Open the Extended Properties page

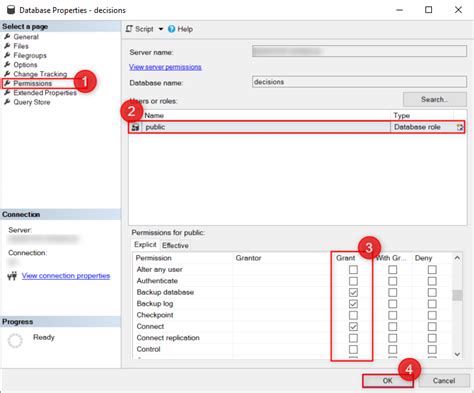click(x=45, y=93)
